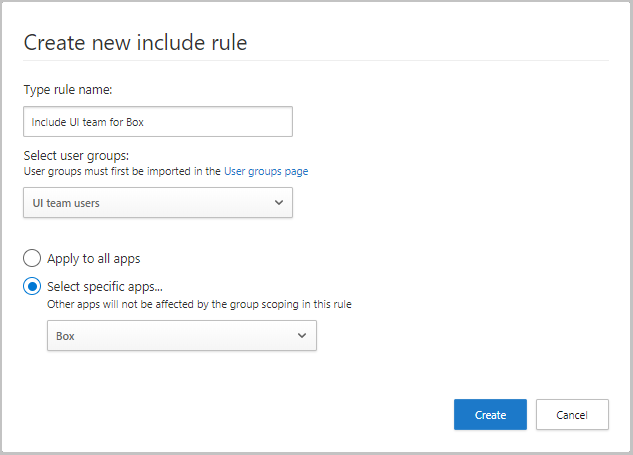Click the 'Other apps will not be affected' note
Screen dimensions: 633x455
pyautogui.click(x=199, y=304)
